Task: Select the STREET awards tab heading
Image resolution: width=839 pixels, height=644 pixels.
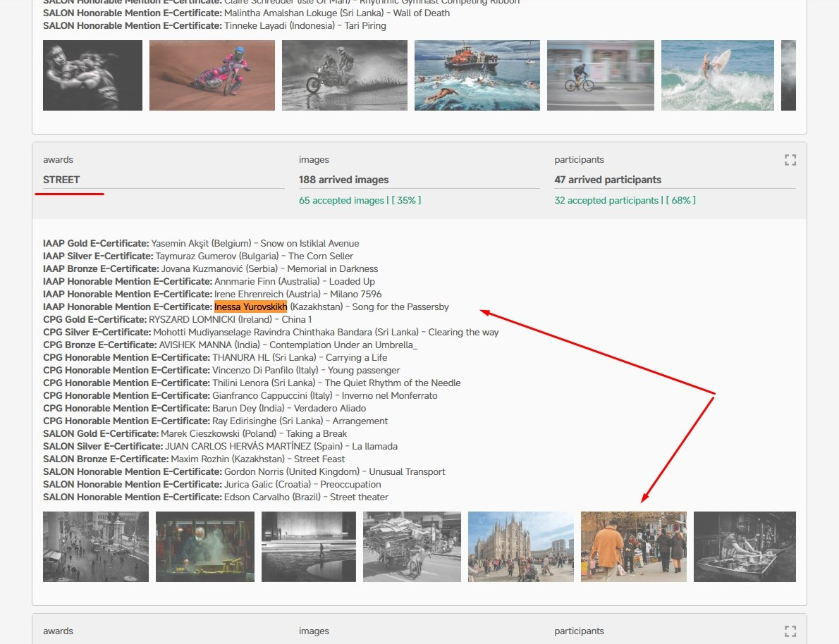Action: tap(61, 180)
